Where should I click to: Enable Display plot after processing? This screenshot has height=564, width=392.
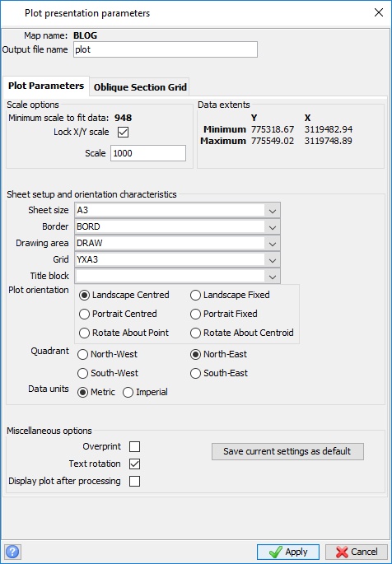coord(134,482)
